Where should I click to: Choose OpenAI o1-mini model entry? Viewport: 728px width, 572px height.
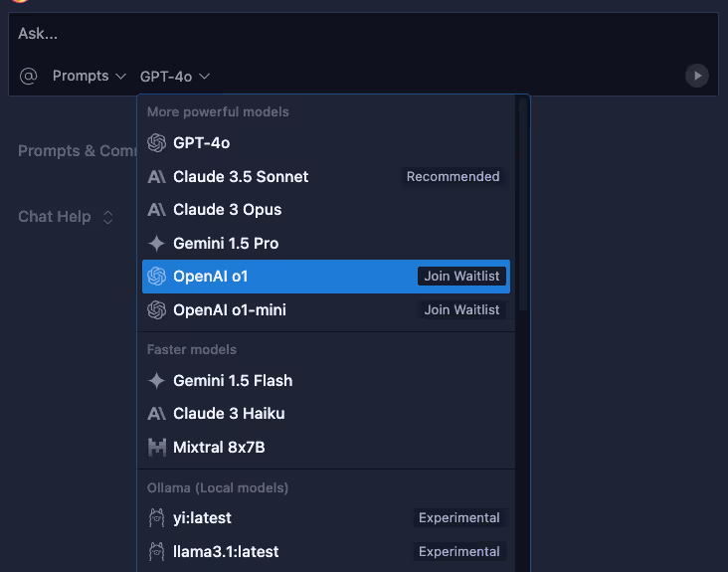[326, 310]
